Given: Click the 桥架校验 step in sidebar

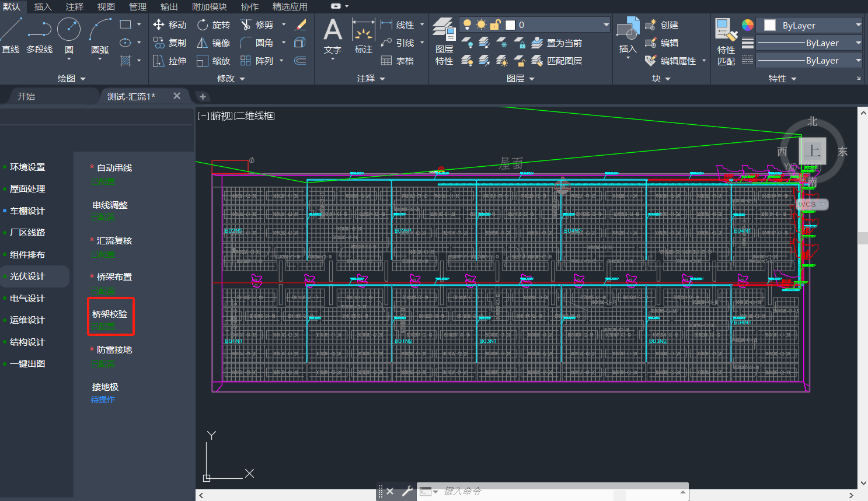Looking at the screenshot, I should (x=110, y=314).
